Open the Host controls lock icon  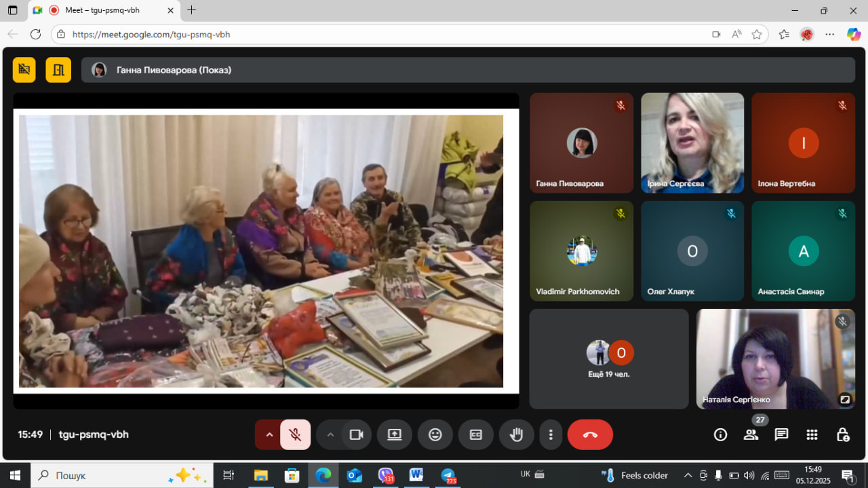842,435
